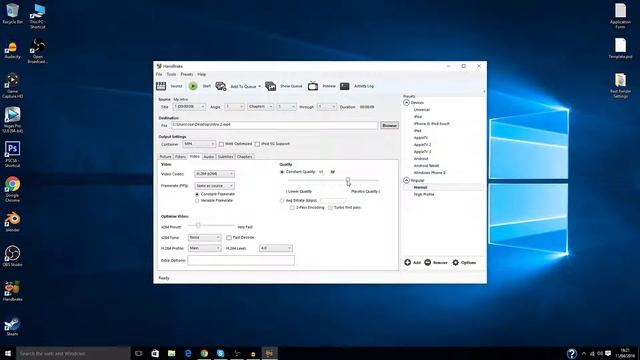
Task: Open the H.264 Profile dropdown
Action: [x=204, y=248]
